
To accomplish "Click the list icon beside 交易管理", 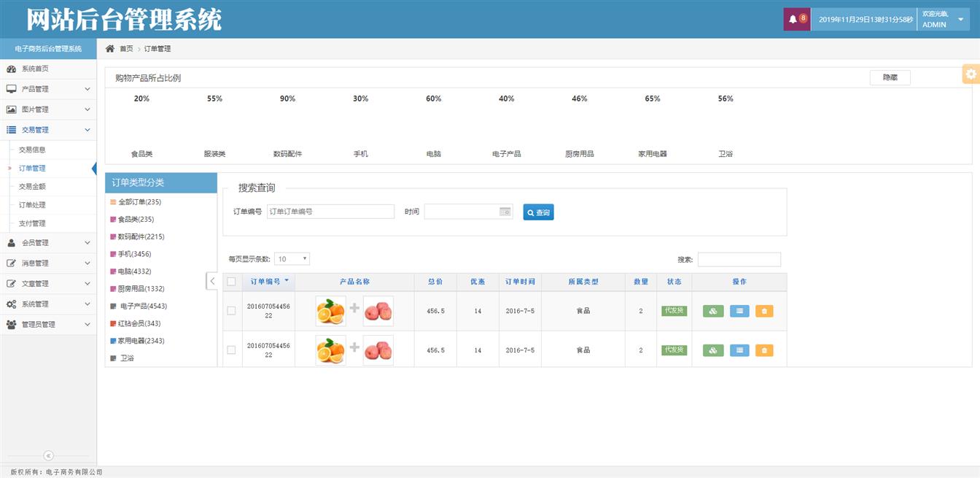I will pos(11,130).
